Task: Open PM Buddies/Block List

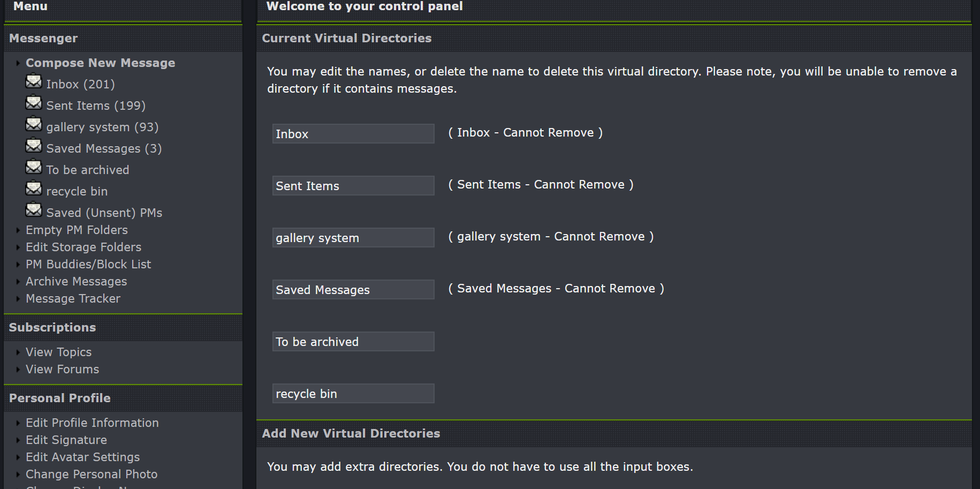Action: click(88, 264)
